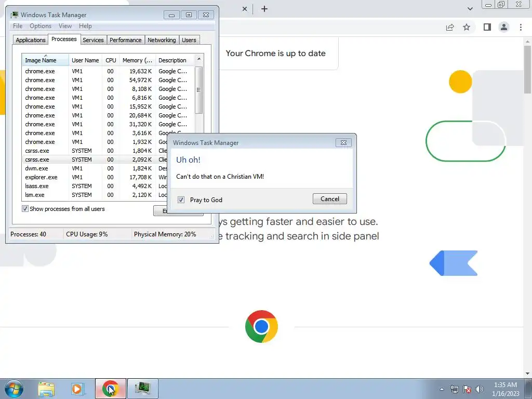Toggle Chrome's side panel icon
Image resolution: width=532 pixels, height=399 pixels.
tap(487, 27)
